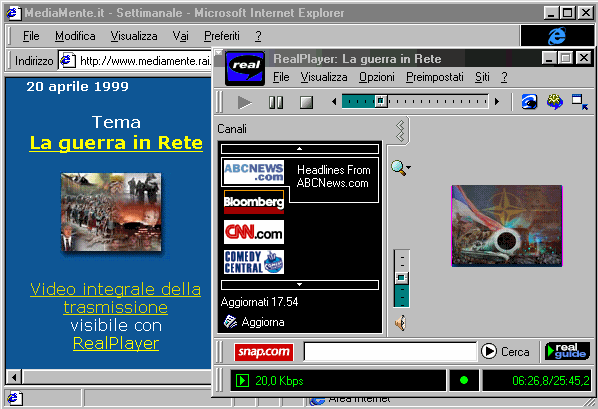Open the RealPlayer help ? menu
Viewport: 598px width, 409px height.
point(504,77)
